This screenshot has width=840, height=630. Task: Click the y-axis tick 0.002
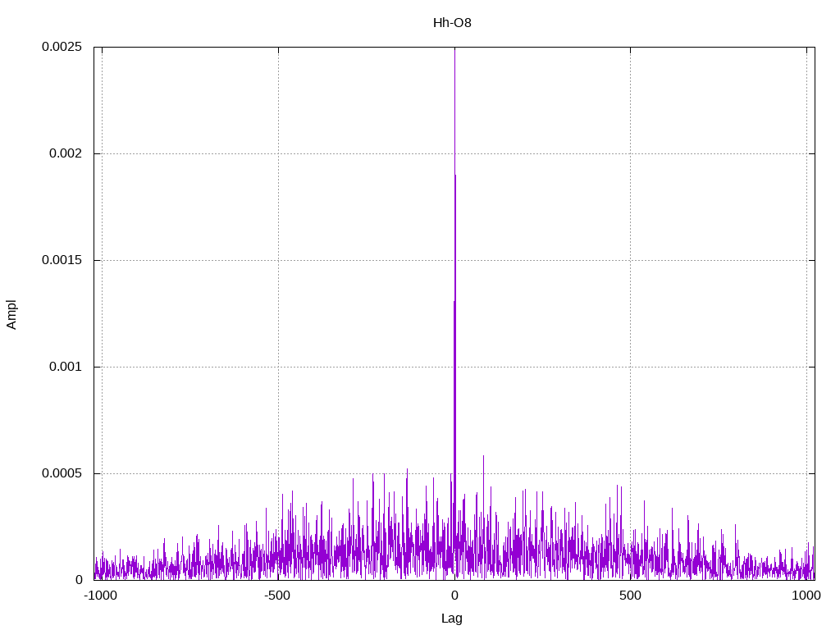tap(66, 153)
